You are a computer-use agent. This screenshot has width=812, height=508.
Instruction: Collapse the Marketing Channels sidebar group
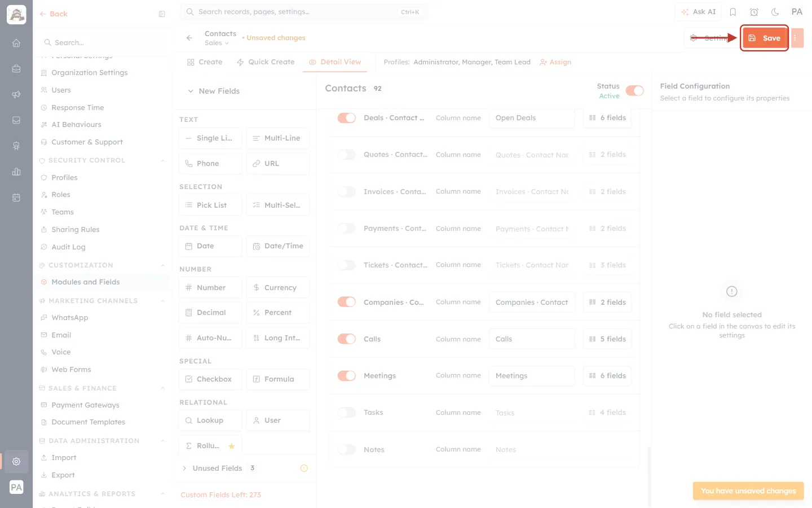[x=163, y=301]
